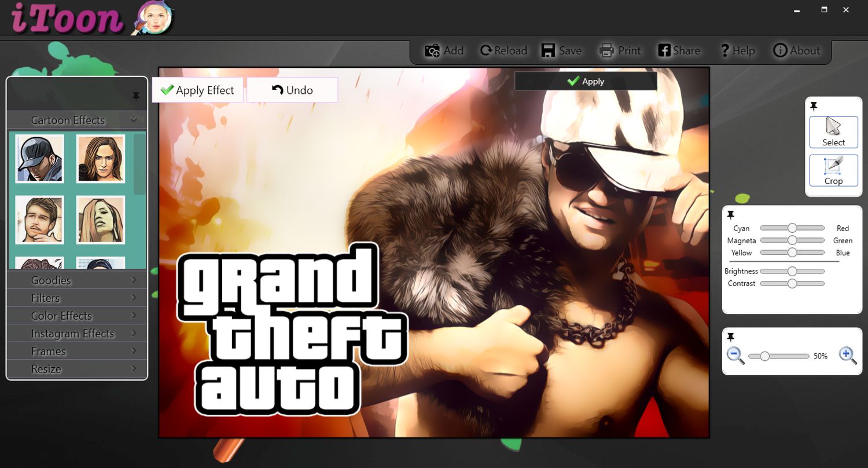Pick the cartoon effect of the brunette woman
Viewport: 868px width, 468px height.
[x=101, y=159]
